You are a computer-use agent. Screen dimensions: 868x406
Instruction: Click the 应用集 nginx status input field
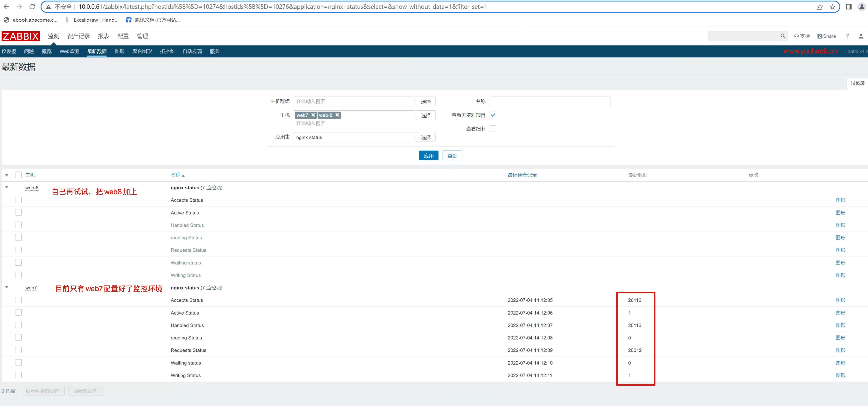pos(354,137)
